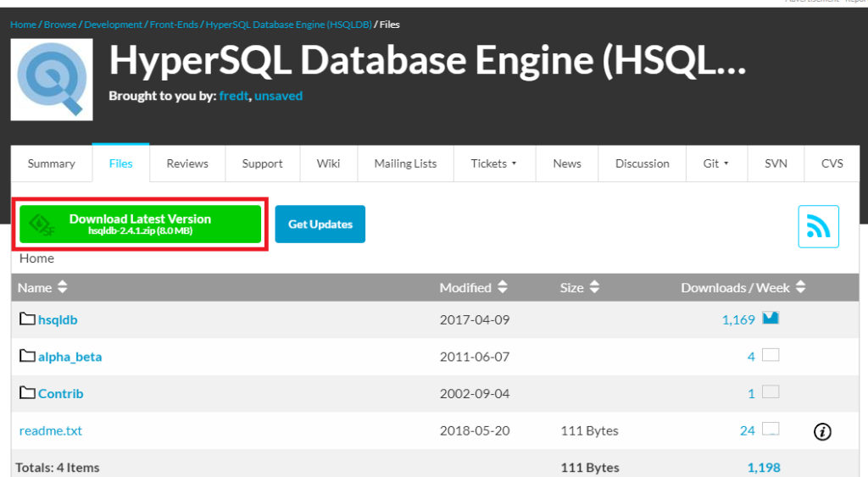Go to the Support tab
868x477 pixels.
(x=263, y=164)
